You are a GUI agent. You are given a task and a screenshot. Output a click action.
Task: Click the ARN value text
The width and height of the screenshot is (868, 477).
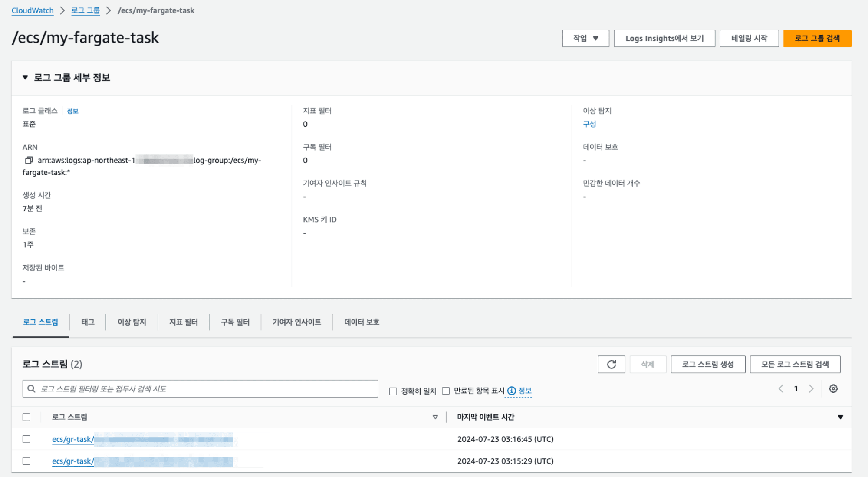click(x=142, y=166)
